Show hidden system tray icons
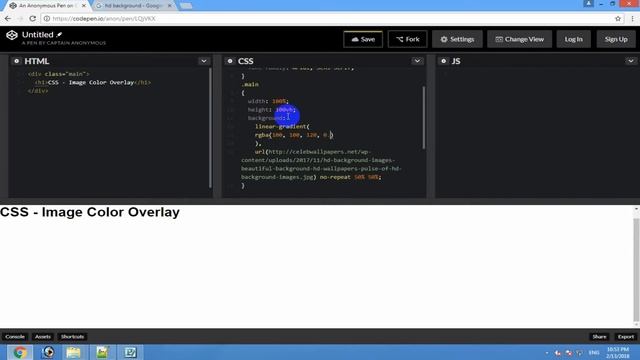 click(547, 352)
